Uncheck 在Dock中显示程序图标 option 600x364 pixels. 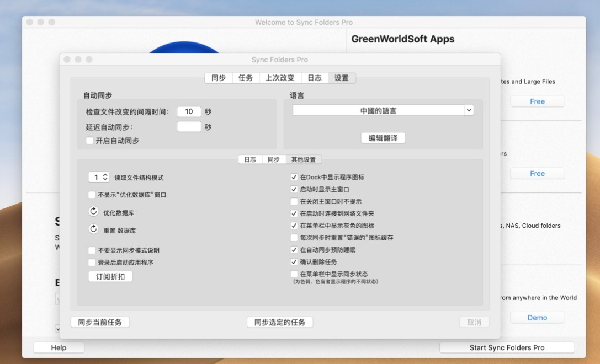click(x=294, y=177)
